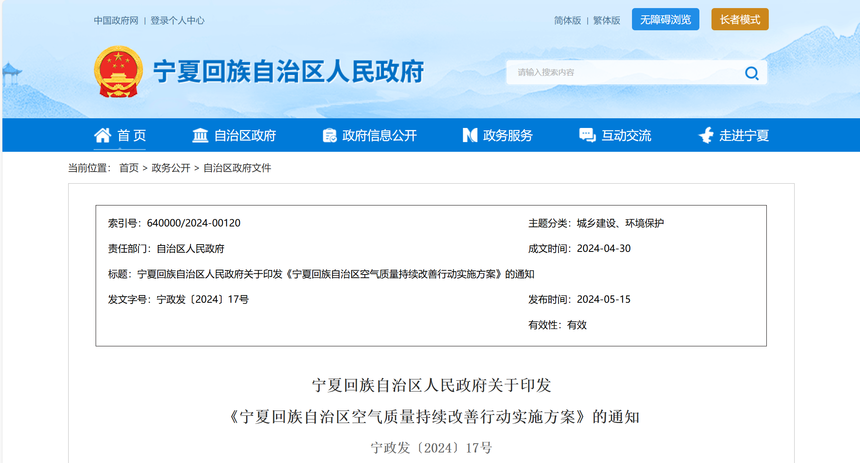Click the 走进宁夏 icon
This screenshot has height=463, width=860.
click(x=706, y=136)
